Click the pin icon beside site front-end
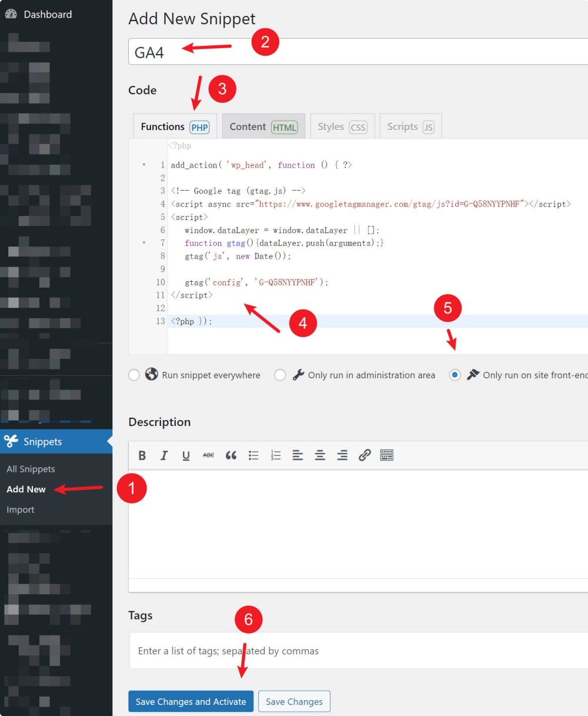Viewport: 588px width, 716px height. [x=473, y=374]
